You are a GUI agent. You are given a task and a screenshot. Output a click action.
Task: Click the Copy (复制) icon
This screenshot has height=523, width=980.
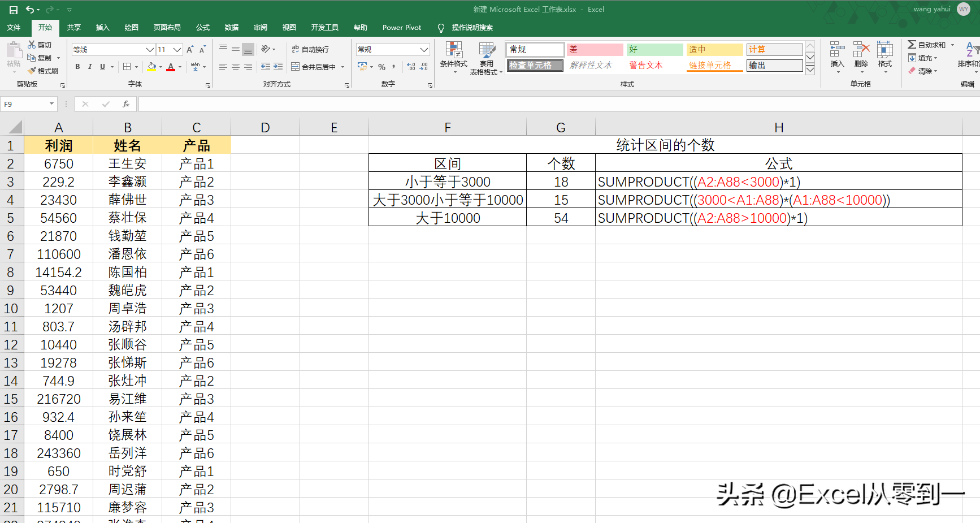coord(32,58)
